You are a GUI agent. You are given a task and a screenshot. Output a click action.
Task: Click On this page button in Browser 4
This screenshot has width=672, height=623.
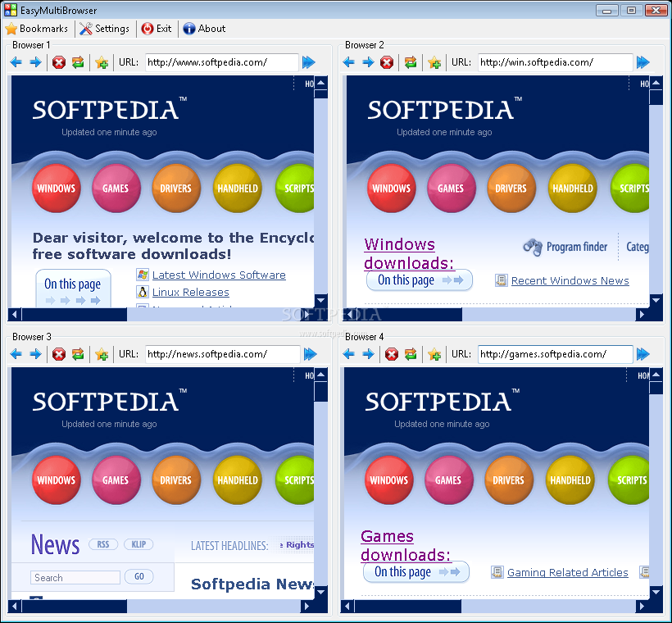click(x=416, y=572)
